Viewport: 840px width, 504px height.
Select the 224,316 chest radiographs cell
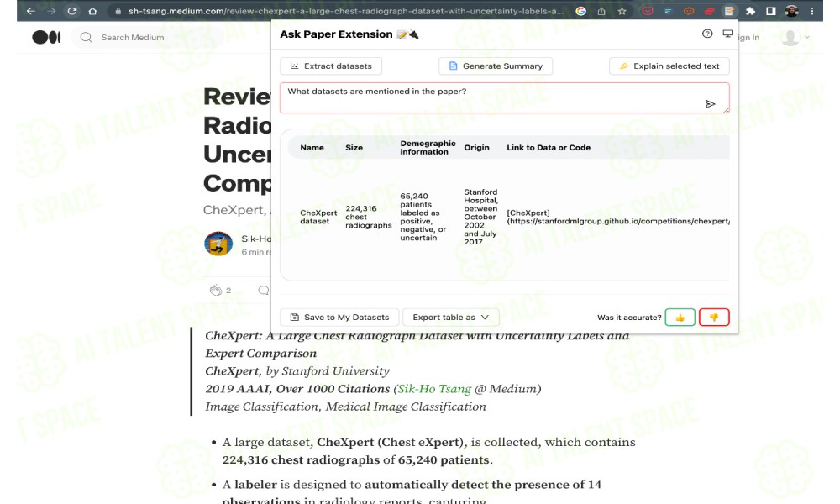[368, 217]
